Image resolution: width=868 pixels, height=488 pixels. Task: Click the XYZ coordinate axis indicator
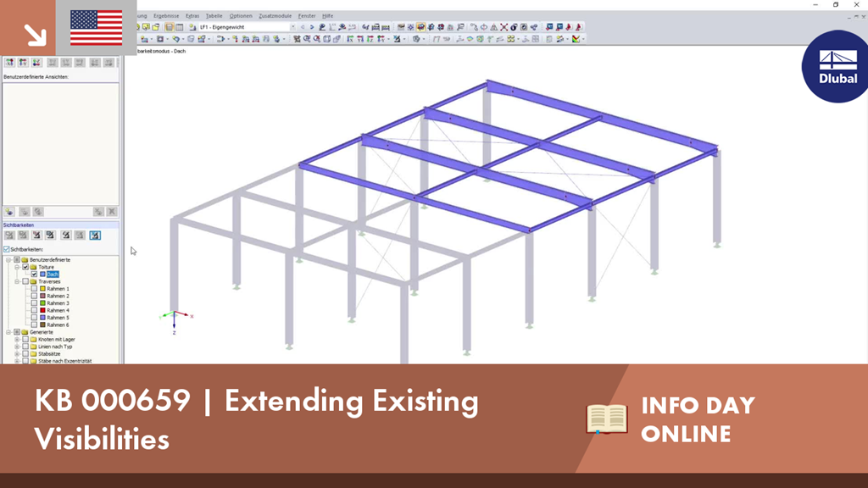(x=175, y=321)
